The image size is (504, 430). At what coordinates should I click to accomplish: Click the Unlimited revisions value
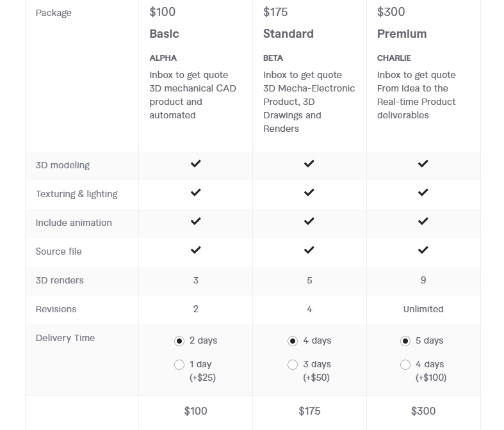[x=423, y=309]
